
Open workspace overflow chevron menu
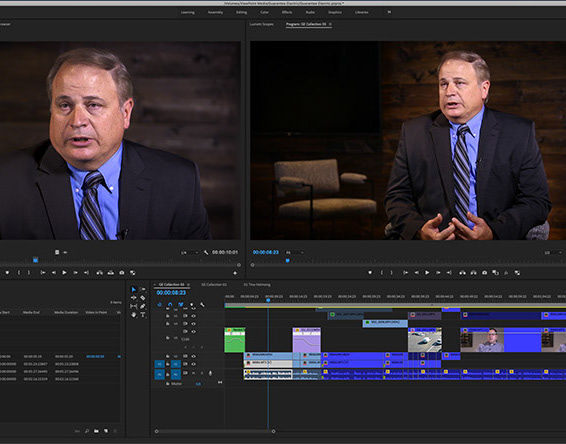click(389, 12)
